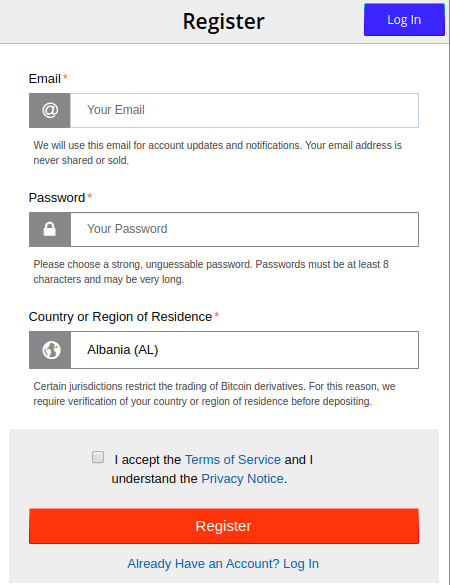Click the Email field label
This screenshot has width=450, height=585.
click(45, 79)
